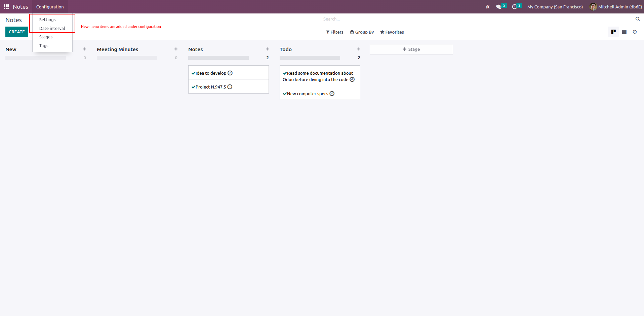This screenshot has height=316, width=644.
Task: Select Date interval menu item
Action: click(52, 28)
